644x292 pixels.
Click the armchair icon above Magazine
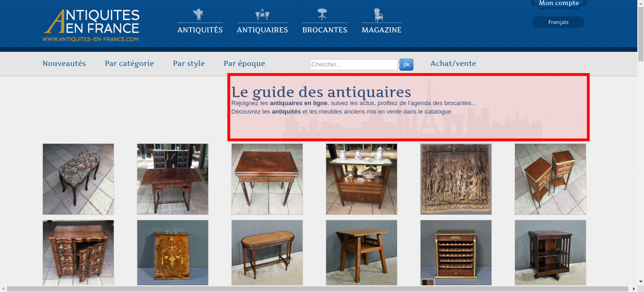pyautogui.click(x=378, y=15)
